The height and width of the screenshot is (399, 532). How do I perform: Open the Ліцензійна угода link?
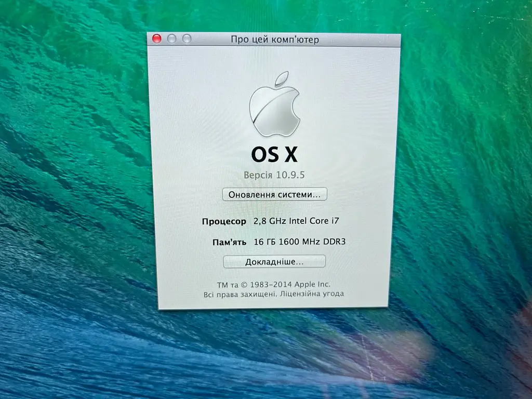point(312,294)
